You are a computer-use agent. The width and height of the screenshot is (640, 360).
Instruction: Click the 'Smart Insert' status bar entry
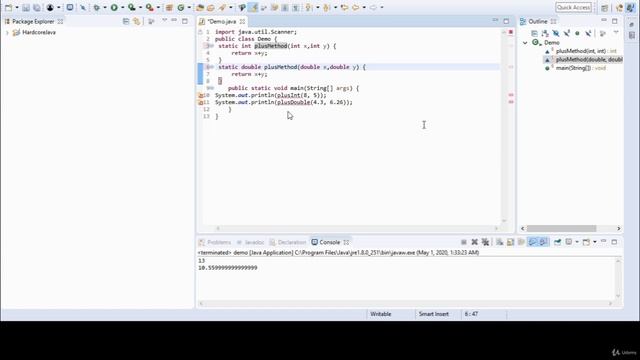click(433, 314)
